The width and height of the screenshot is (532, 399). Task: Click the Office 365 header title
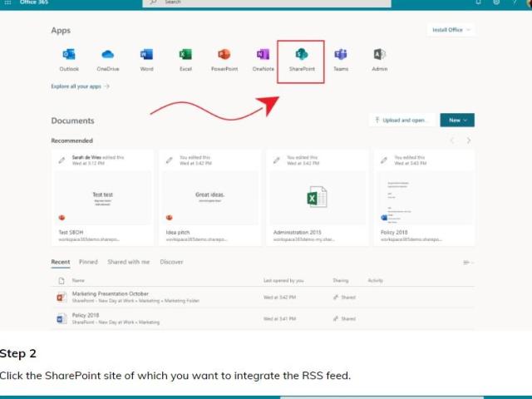tap(34, 2)
